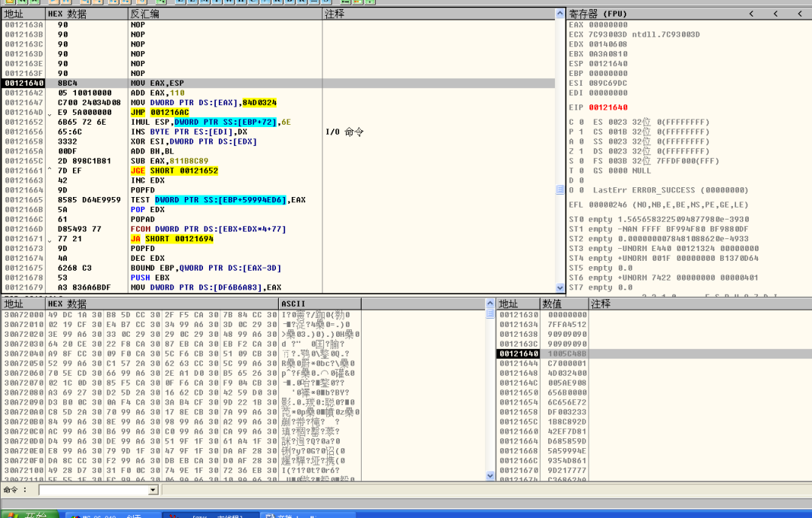Click inside the 命令 command input field
Screen dimensions: 812x518
point(94,490)
